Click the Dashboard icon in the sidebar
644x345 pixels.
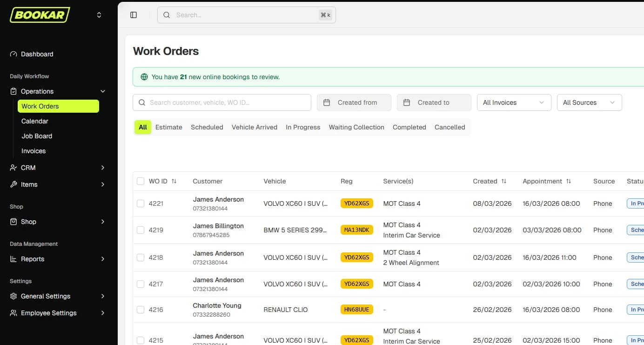[x=13, y=54]
